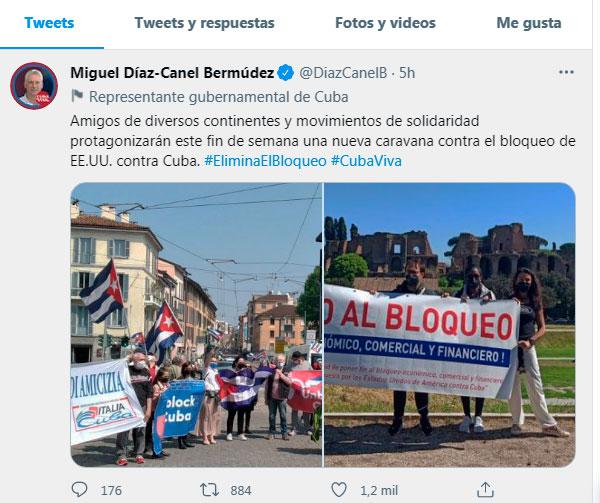Switch to Fotos y videos tab
Screen dimensions: 600x503
[385, 23]
